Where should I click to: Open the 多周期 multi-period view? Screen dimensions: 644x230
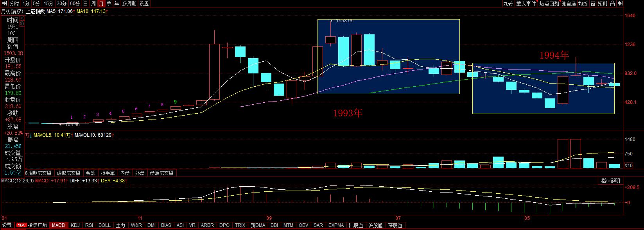129,4
